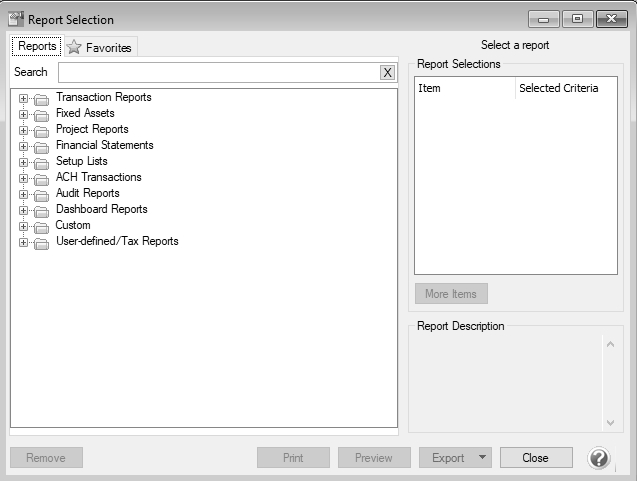Image resolution: width=637 pixels, height=481 pixels.
Task: Expand the Project Reports tree node
Action: pos(23,130)
